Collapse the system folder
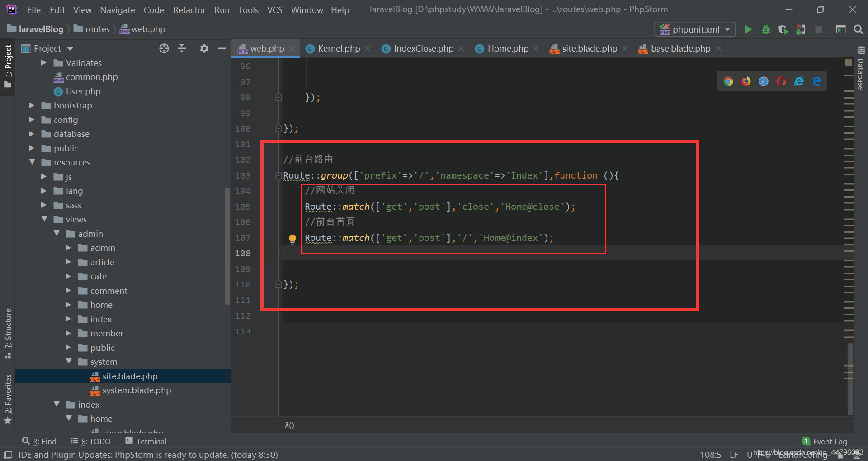Viewport: 868px width, 461px height. pos(68,362)
